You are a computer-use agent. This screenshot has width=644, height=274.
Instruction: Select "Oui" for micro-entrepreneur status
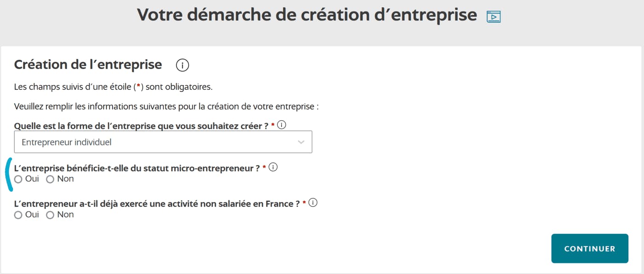click(x=18, y=179)
